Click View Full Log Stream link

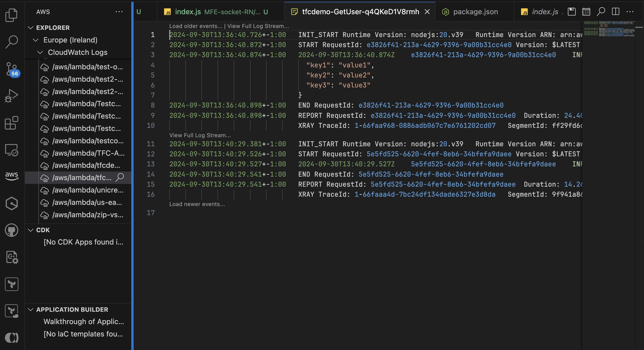pyautogui.click(x=259, y=26)
